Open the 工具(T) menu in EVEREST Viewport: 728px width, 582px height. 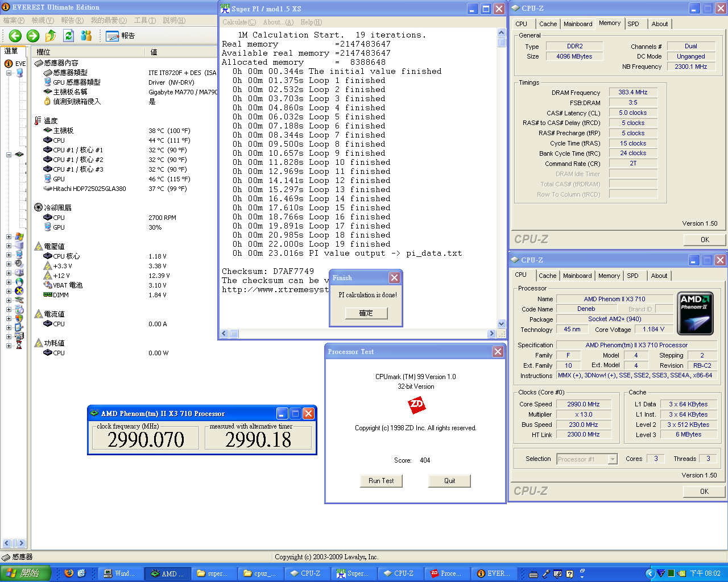pyautogui.click(x=145, y=20)
